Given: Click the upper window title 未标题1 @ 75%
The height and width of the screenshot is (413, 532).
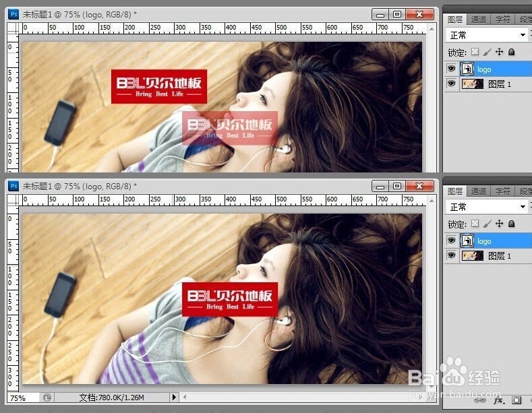Looking at the screenshot, I should click(80, 14).
